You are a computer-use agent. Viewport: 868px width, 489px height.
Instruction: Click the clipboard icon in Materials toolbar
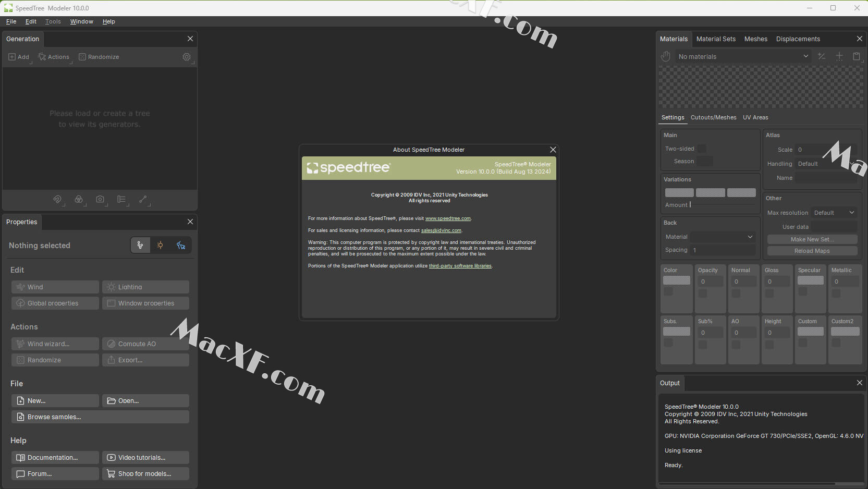(857, 56)
